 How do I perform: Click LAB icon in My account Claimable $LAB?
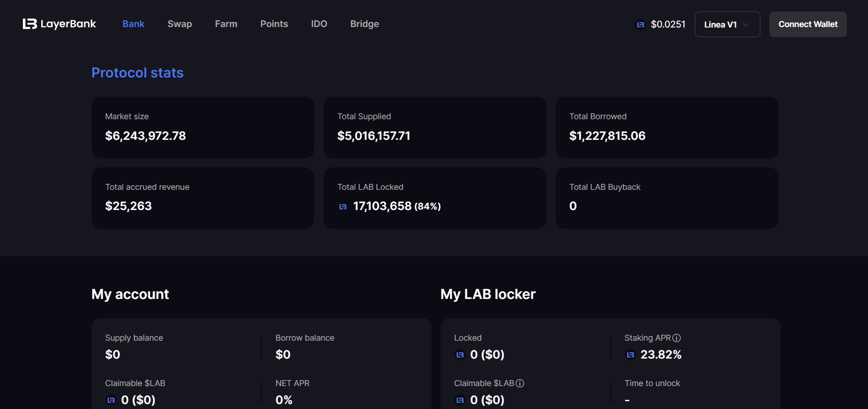[x=111, y=400]
